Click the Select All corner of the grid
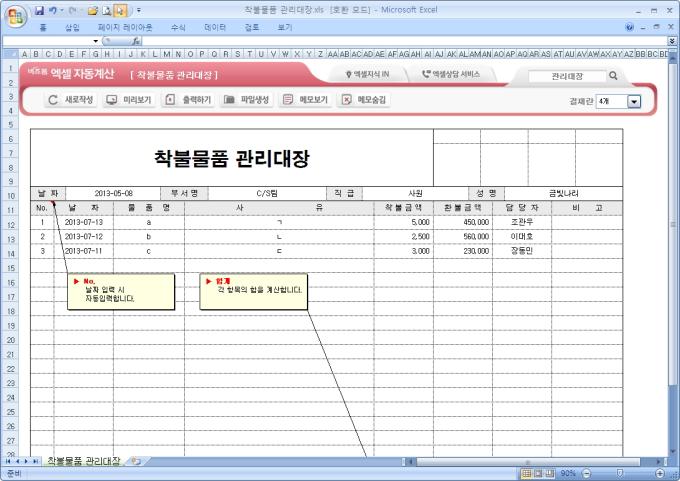 [x=10, y=54]
